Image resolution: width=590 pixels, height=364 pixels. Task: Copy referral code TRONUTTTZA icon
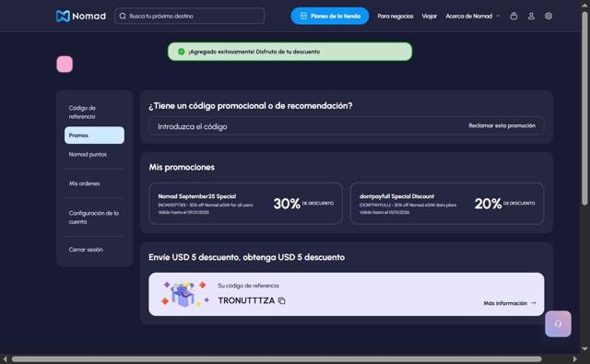point(281,300)
